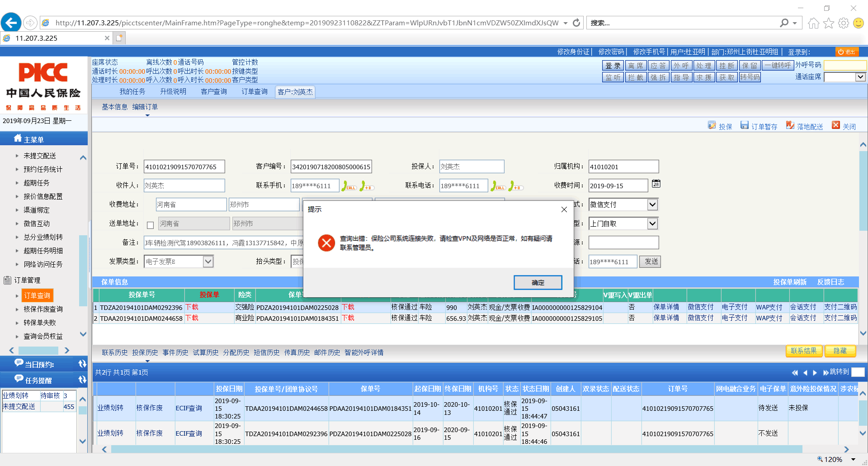The height and width of the screenshot is (466, 868).
Task: Click the red 关闭 icon
Action: click(836, 126)
